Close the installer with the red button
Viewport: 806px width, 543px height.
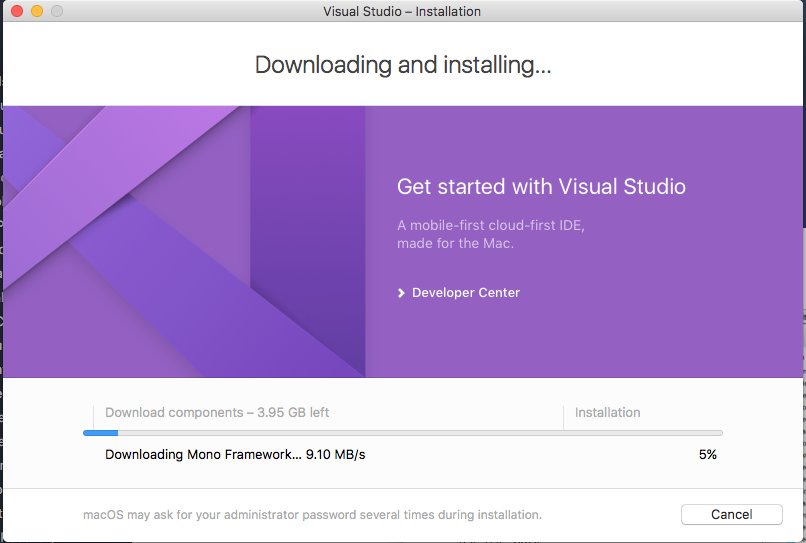(x=17, y=11)
